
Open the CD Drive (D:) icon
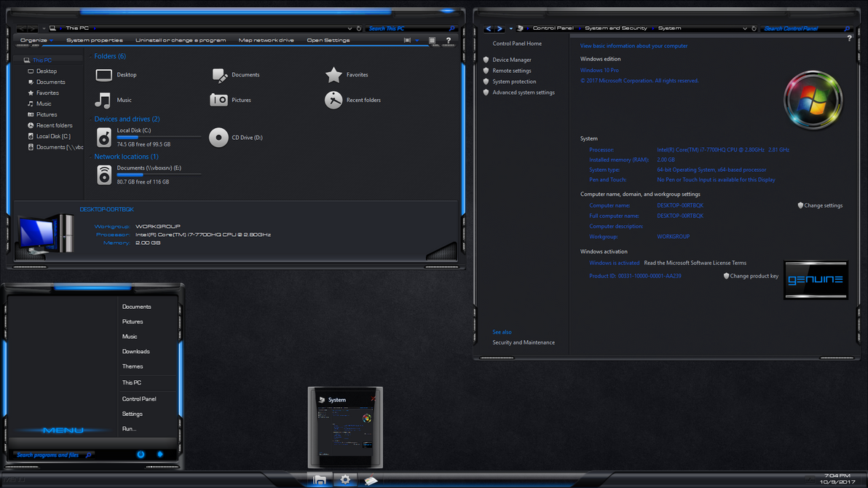(218, 138)
